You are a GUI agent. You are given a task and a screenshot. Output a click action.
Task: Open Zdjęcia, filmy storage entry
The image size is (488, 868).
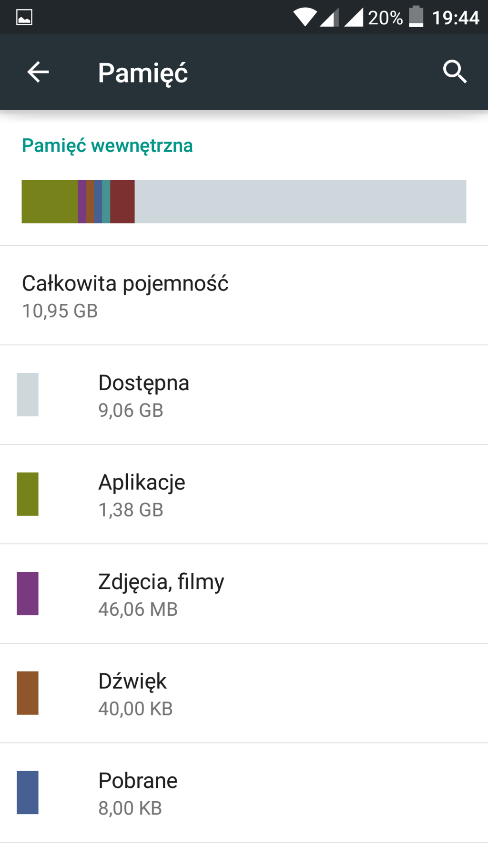[x=244, y=594]
